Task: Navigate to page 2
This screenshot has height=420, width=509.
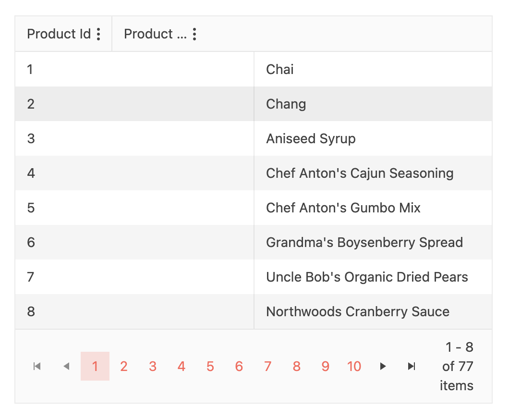Action: (x=124, y=367)
